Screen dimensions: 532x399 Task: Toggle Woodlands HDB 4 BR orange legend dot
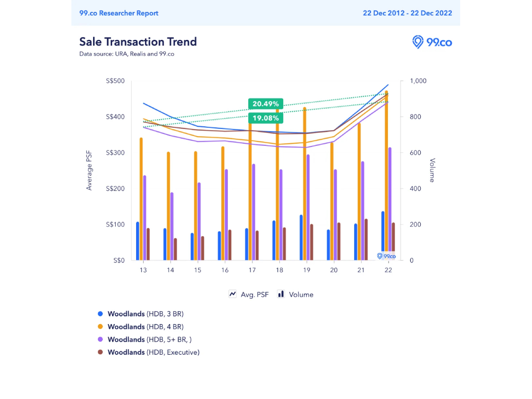pyautogui.click(x=100, y=327)
